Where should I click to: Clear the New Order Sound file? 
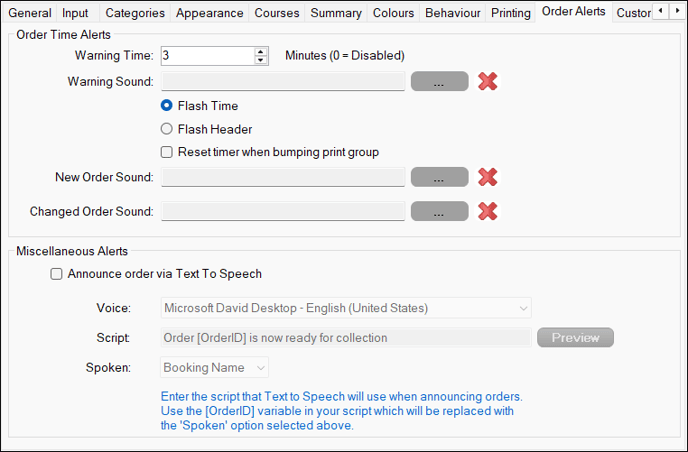pyautogui.click(x=487, y=177)
